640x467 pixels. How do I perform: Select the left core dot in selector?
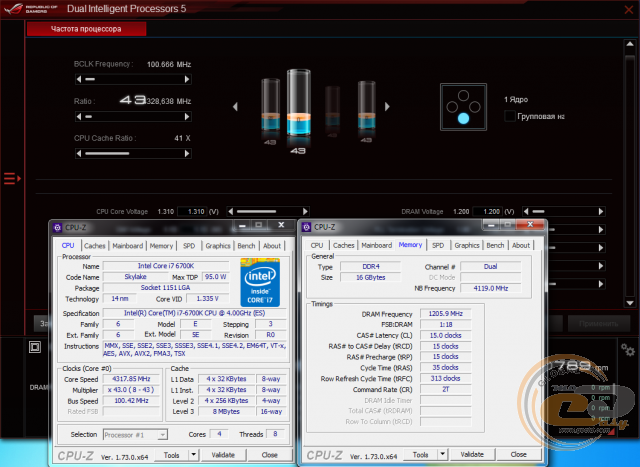[452, 107]
